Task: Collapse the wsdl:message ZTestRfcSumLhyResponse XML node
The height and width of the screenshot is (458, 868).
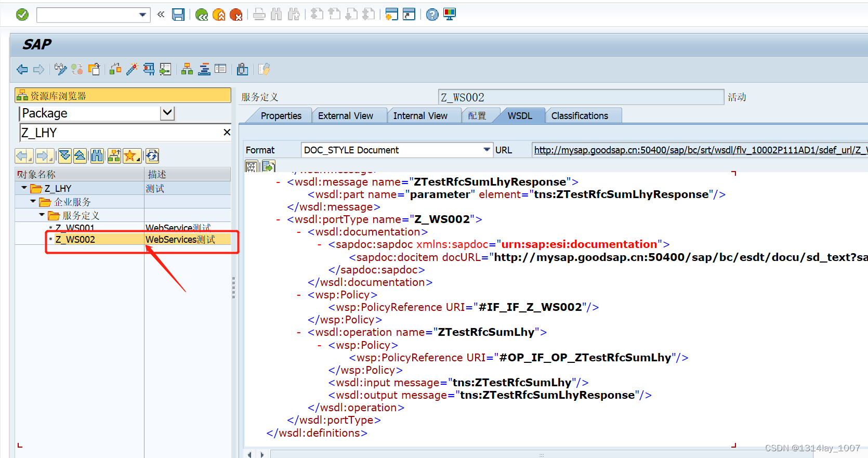Action: [279, 182]
